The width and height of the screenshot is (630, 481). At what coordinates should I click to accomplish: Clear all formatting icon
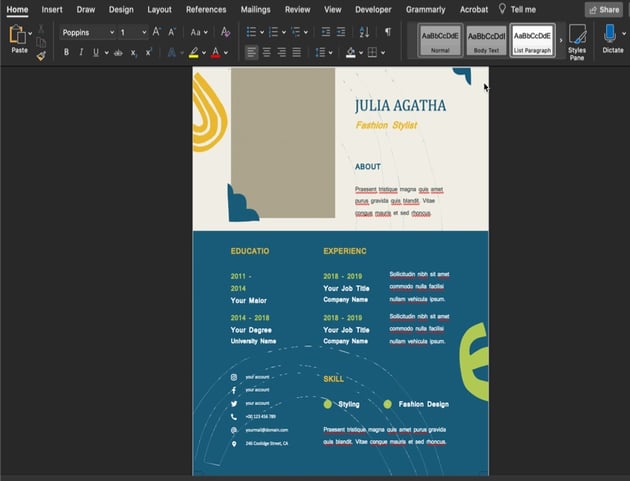click(x=225, y=32)
